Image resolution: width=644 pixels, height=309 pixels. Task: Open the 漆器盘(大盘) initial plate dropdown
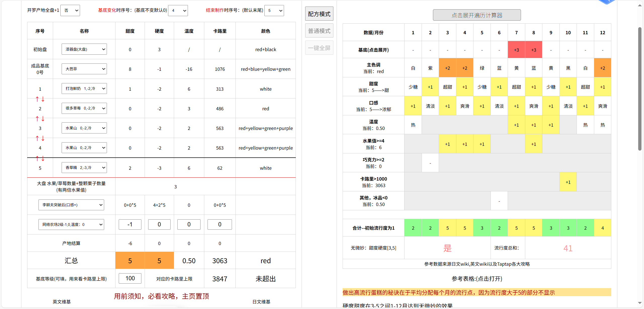(84, 49)
